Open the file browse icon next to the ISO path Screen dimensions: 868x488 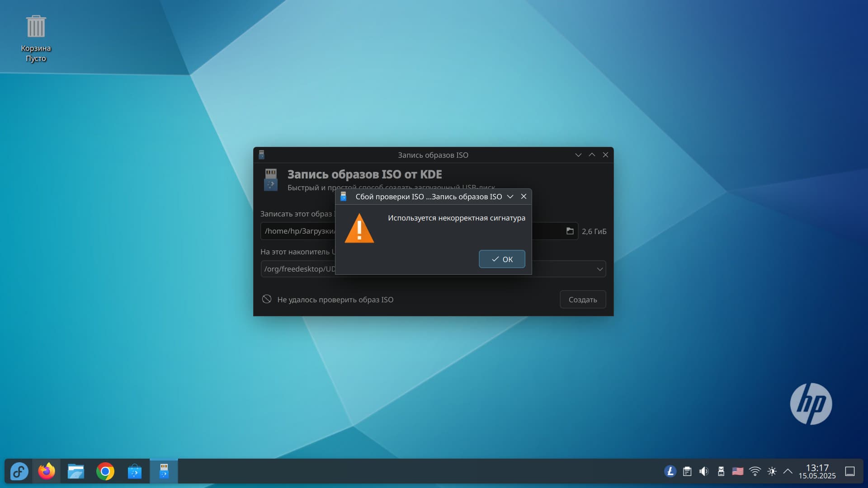[x=570, y=231]
